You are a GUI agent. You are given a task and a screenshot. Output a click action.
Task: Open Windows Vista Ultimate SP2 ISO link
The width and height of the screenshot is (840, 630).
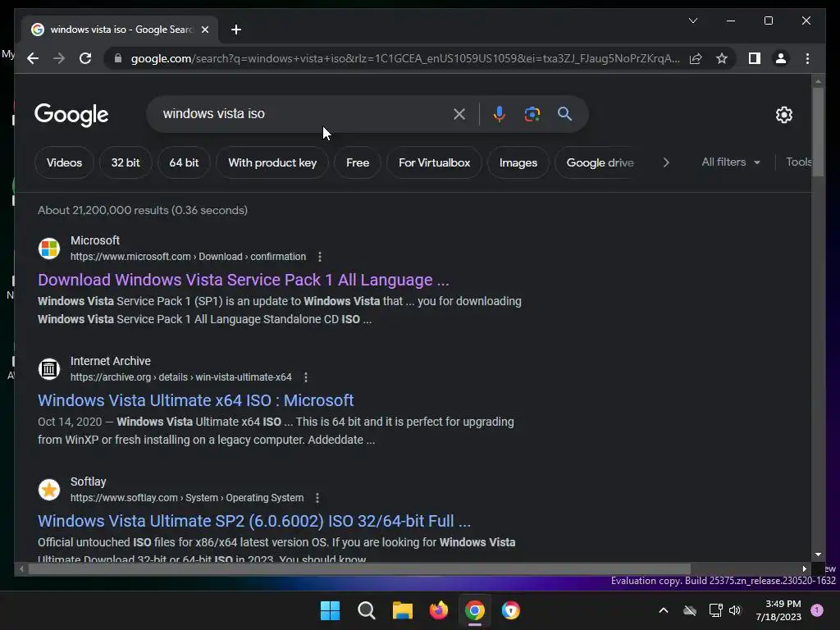click(254, 521)
